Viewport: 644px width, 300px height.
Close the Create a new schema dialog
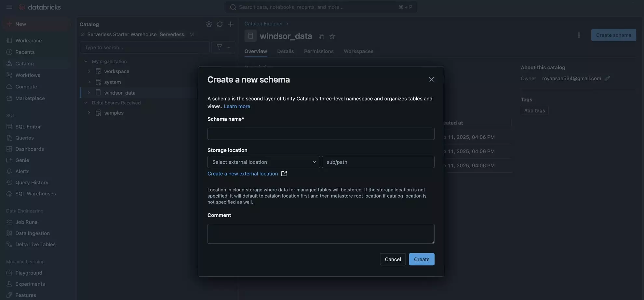[431, 79]
